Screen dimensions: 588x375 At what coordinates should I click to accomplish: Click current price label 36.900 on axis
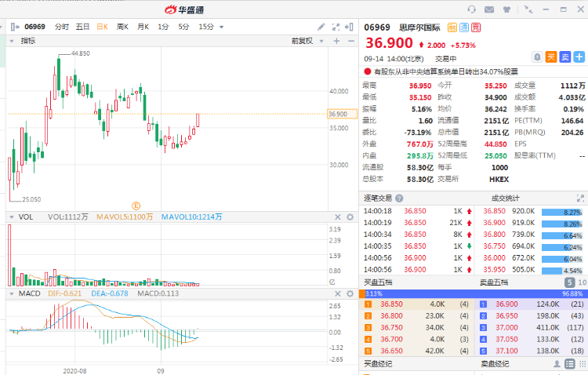[x=343, y=114]
